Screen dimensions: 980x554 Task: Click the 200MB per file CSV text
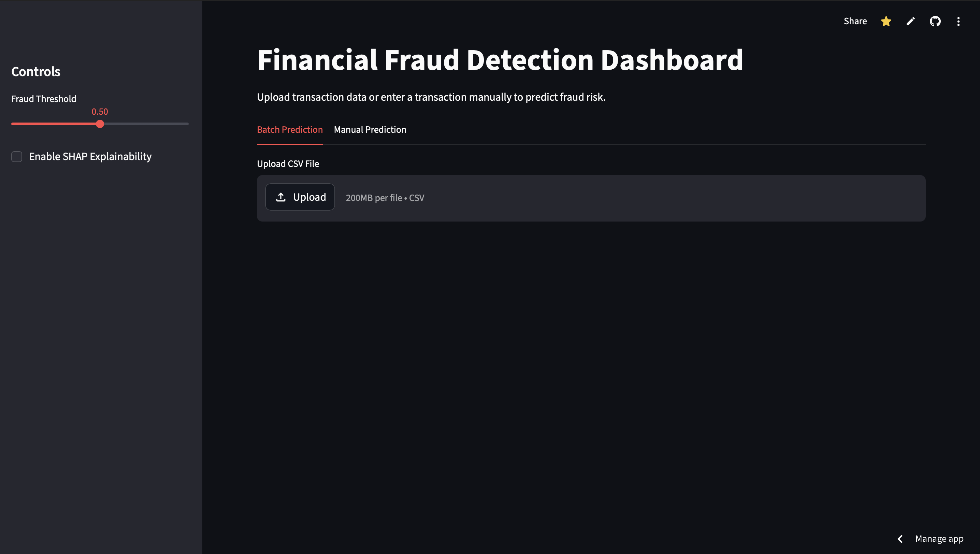385,198
